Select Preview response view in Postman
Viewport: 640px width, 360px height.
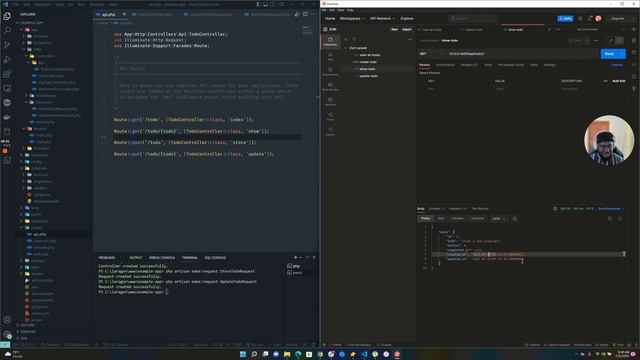click(x=457, y=218)
